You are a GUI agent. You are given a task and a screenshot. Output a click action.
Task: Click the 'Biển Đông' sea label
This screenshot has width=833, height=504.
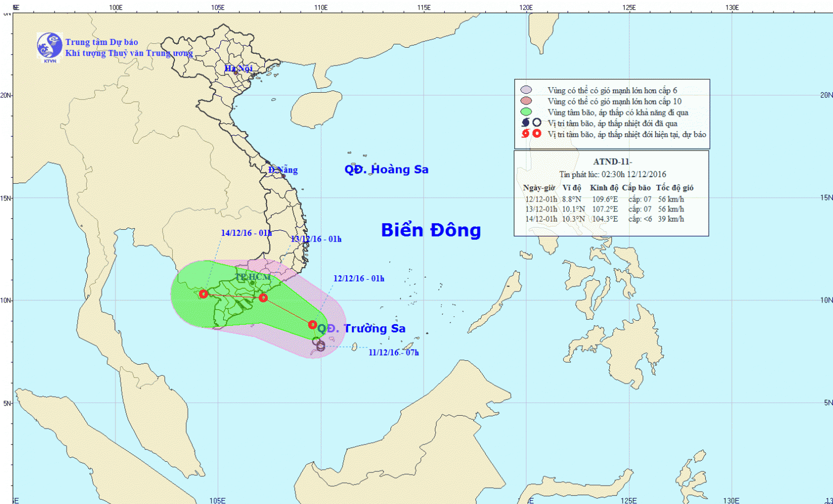point(431,230)
